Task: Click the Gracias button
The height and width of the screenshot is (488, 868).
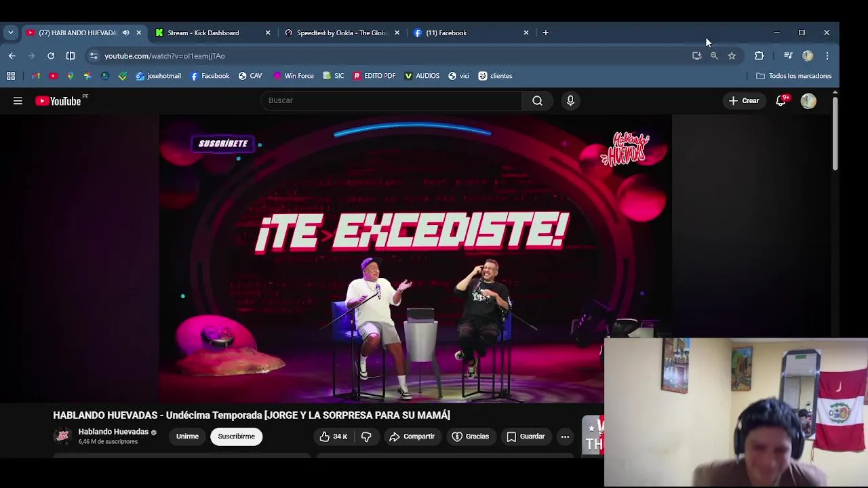Action: (471, 436)
